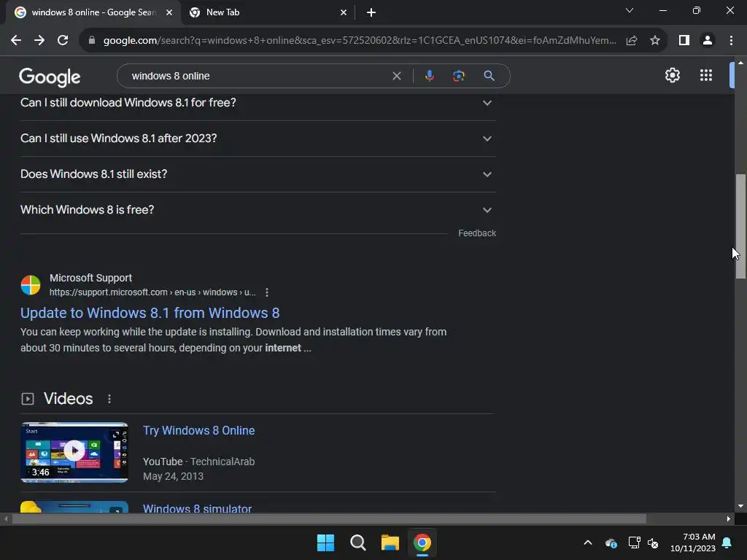Image resolution: width=747 pixels, height=560 pixels.
Task: Open "Windows 8 simulator" video link
Action: click(x=197, y=508)
